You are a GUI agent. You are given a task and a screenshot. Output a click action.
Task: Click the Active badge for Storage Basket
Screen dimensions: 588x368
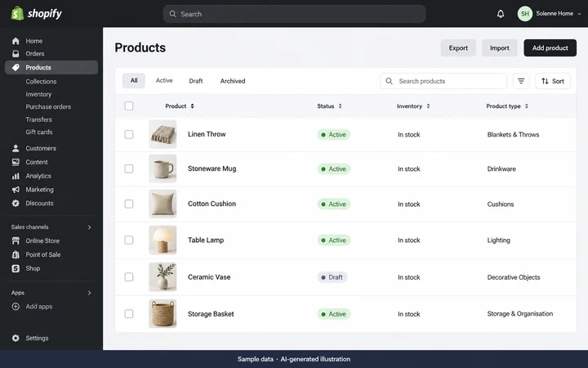coord(334,314)
